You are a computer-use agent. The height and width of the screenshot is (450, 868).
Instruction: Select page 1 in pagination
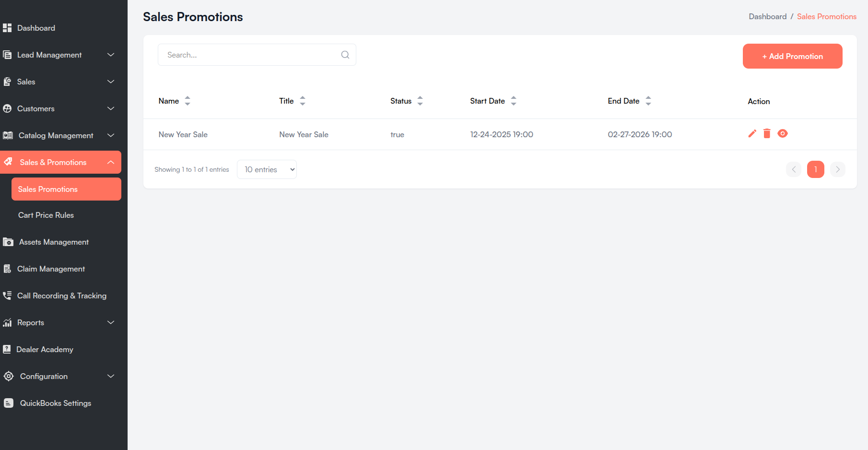[816, 169]
